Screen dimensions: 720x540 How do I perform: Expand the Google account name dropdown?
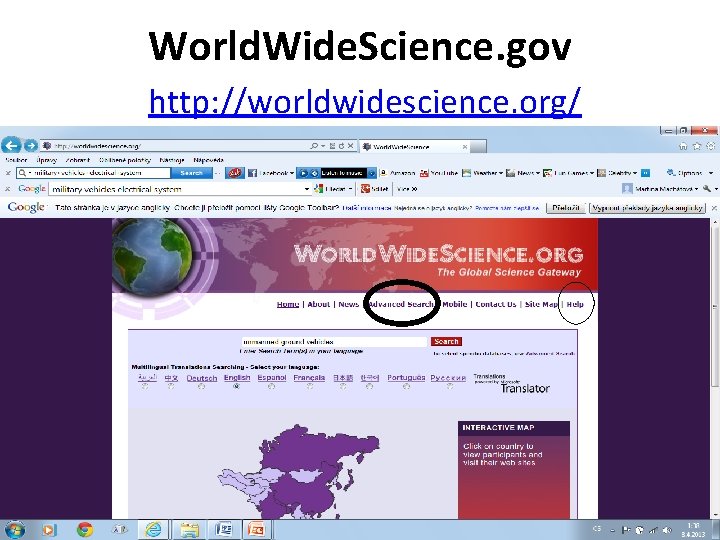coord(698,189)
